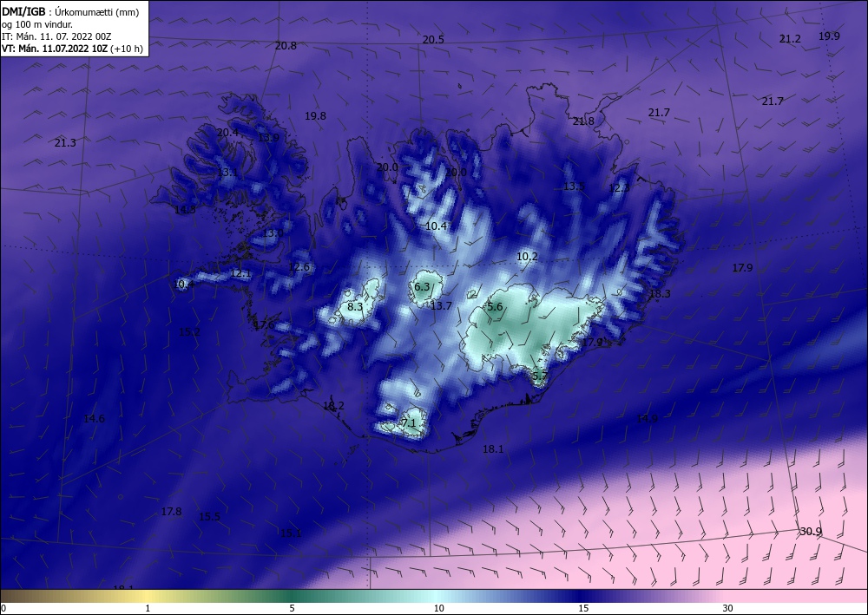
Task: Click the value 30.9 on the map
Action: [x=811, y=532]
